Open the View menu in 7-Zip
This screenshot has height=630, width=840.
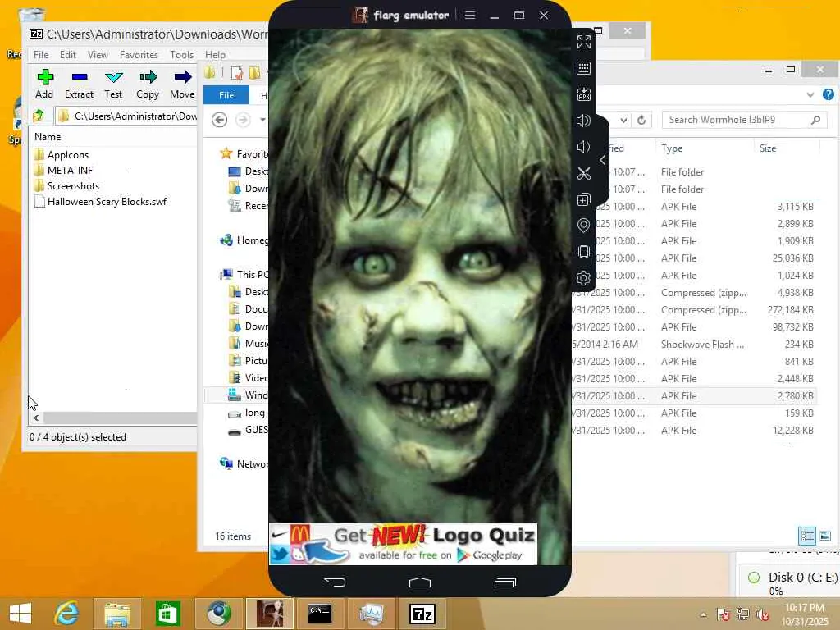point(98,55)
